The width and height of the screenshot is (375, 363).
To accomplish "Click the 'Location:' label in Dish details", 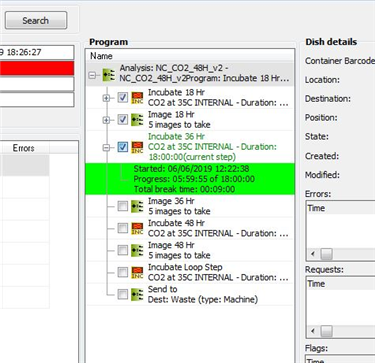I will pos(322,80).
